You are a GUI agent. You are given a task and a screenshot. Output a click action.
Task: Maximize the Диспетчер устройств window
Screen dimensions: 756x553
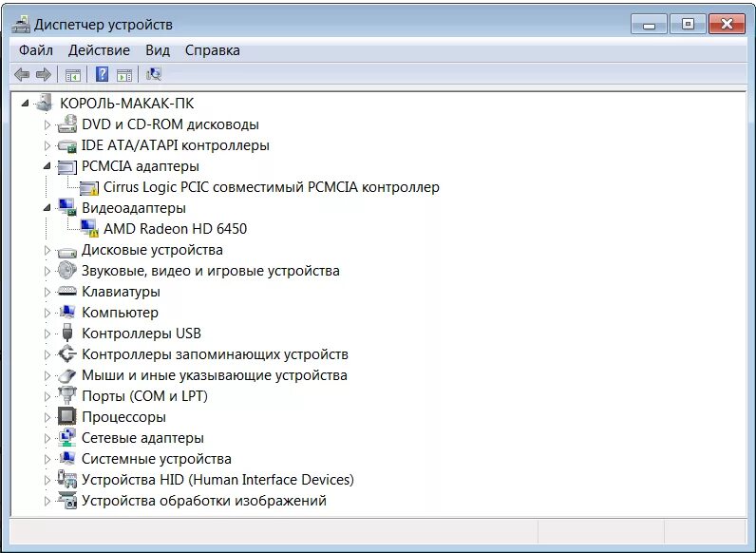tap(688, 24)
